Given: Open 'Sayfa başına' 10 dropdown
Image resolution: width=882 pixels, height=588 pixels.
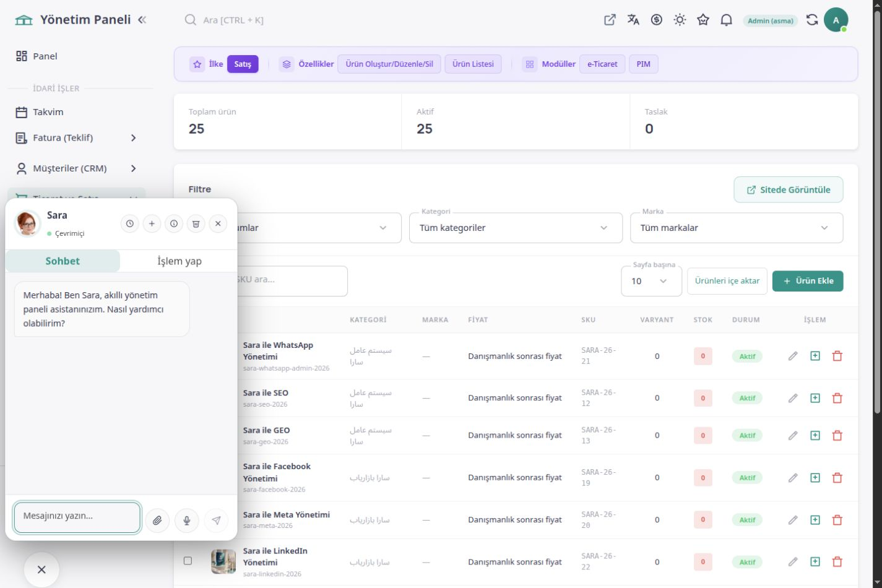Looking at the screenshot, I should (x=651, y=281).
